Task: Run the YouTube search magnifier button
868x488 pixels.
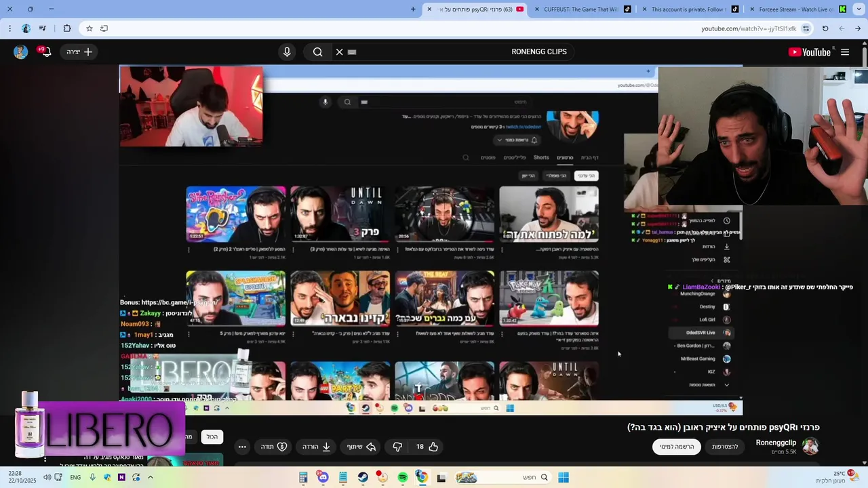Action: tap(317, 52)
